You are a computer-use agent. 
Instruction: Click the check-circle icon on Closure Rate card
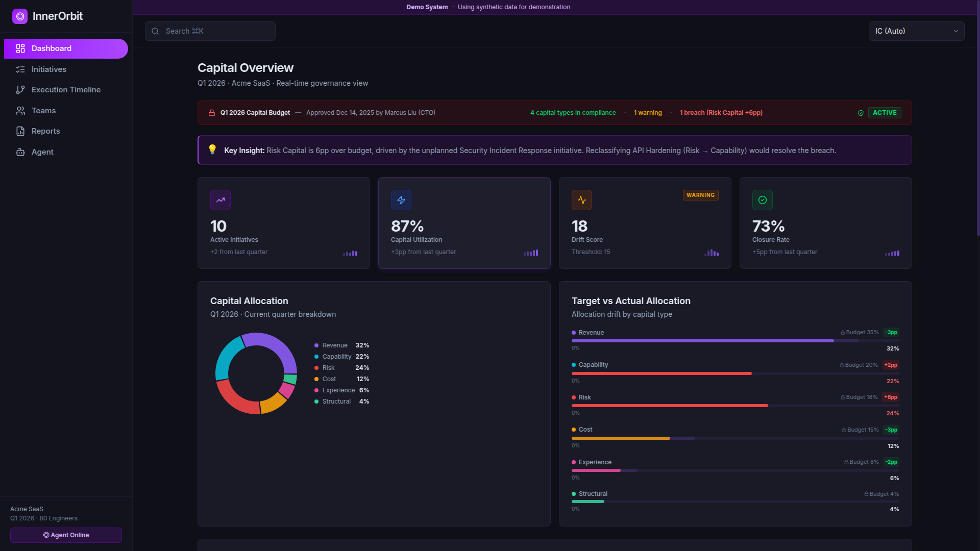tap(762, 200)
